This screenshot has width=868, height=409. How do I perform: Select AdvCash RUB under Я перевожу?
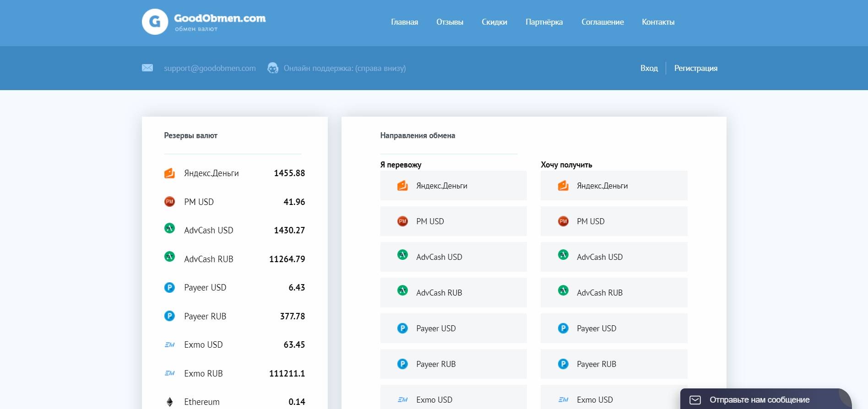[x=453, y=292]
